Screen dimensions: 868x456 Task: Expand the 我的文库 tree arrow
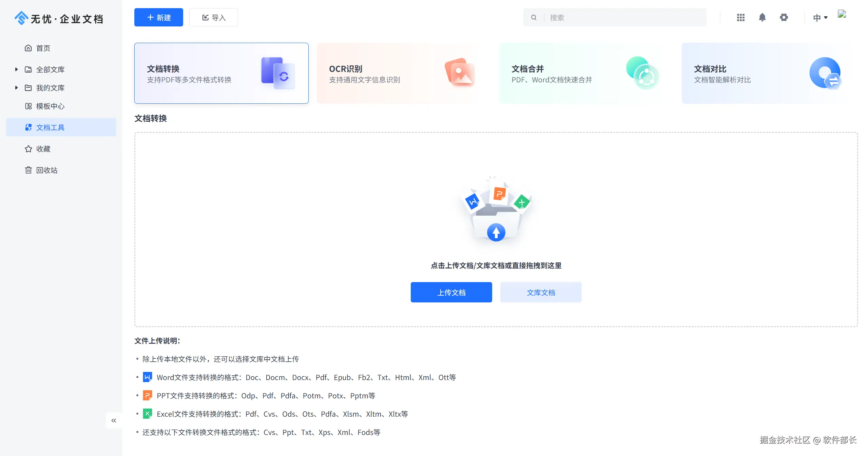16,88
